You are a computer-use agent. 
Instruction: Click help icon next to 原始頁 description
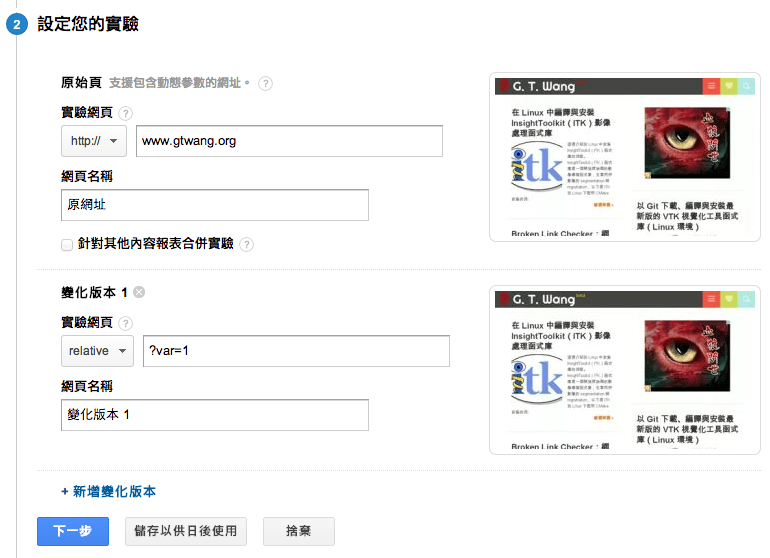(265, 83)
